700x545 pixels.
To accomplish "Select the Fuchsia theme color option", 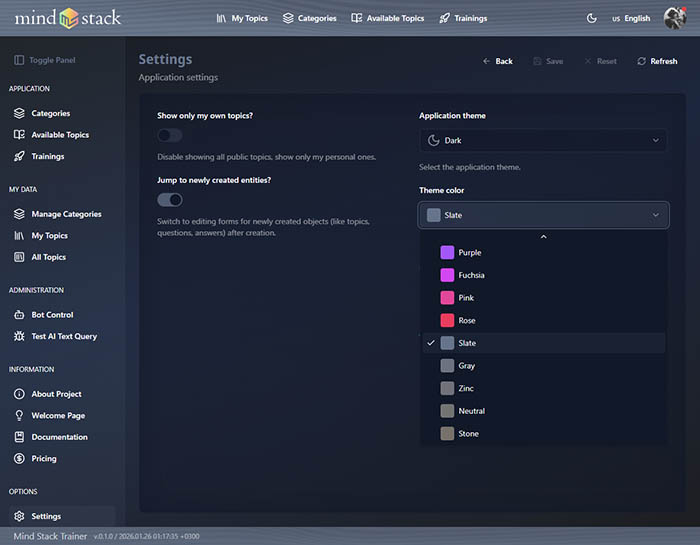I will click(543, 275).
